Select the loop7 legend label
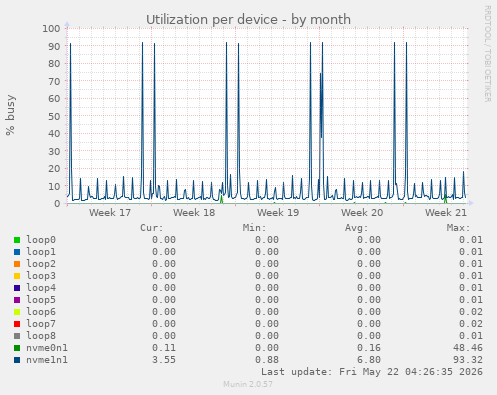This screenshot has width=497, height=395. (41, 324)
